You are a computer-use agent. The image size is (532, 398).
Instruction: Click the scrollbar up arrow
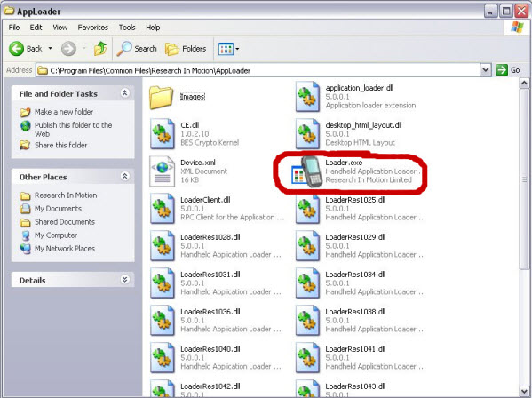coord(524,83)
